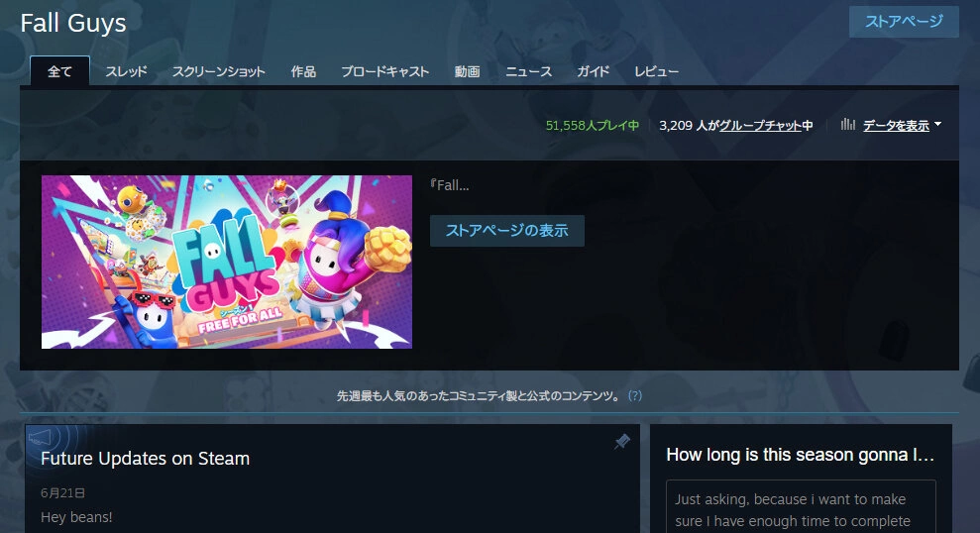
Task: Click the bar chart stats icon
Action: pyautogui.click(x=847, y=125)
